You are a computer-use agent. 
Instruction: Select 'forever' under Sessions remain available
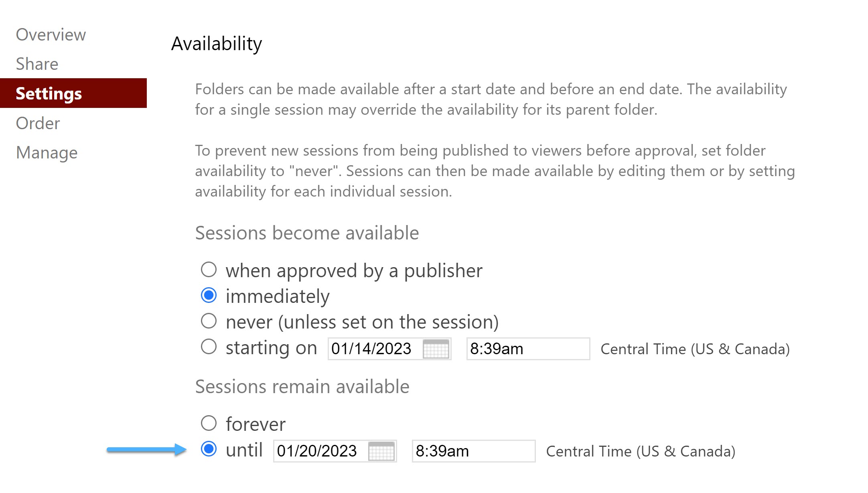pos(209,423)
